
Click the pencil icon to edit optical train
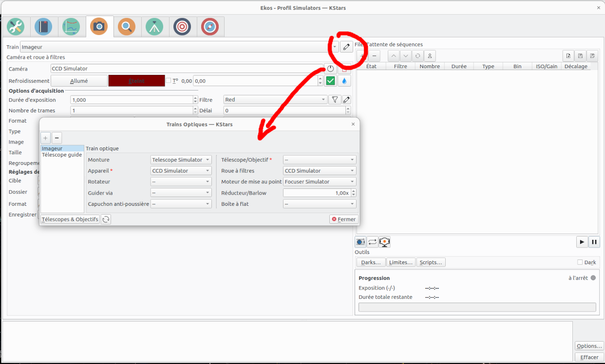pyautogui.click(x=346, y=47)
